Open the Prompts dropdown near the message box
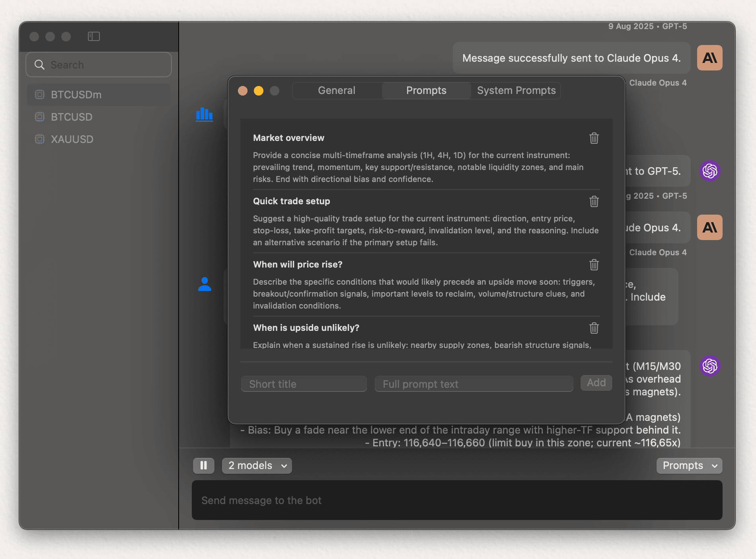The height and width of the screenshot is (559, 756). 689,465
